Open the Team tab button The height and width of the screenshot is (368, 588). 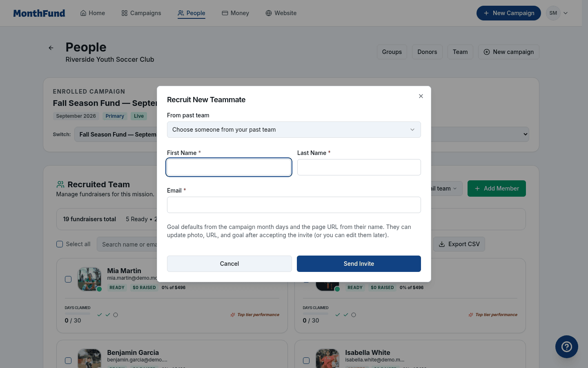(x=460, y=52)
